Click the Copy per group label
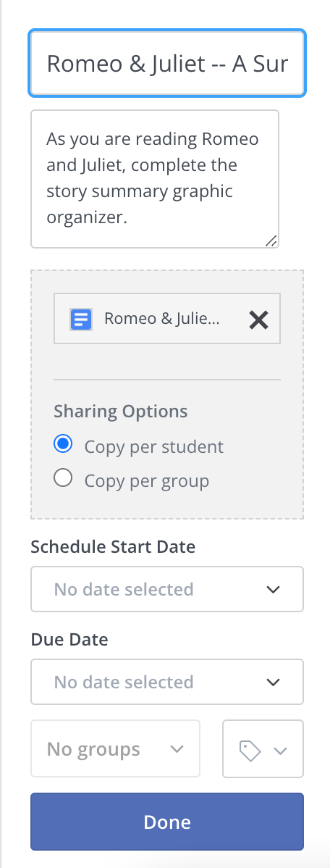The image size is (330, 868). coord(146,480)
